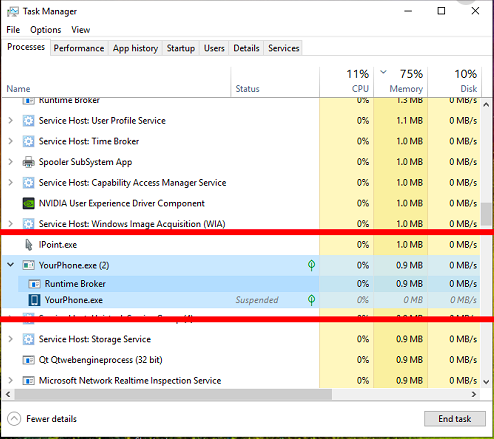Expand Spooler SubSystem App
The image size is (494, 439).
[x=10, y=162]
